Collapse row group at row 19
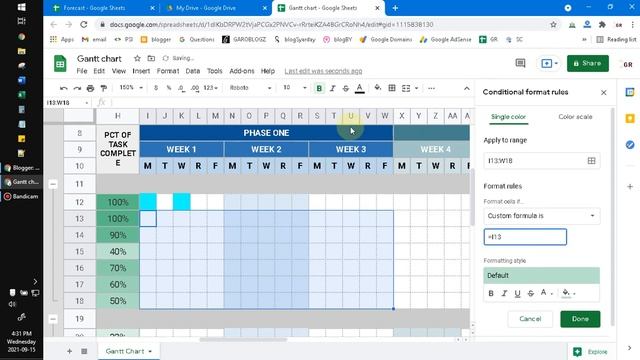 (53, 319)
